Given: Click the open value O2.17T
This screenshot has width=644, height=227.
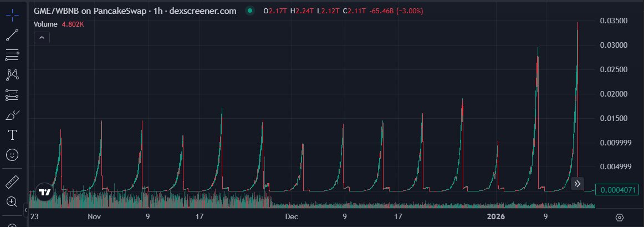Looking at the screenshot, I should (275, 11).
